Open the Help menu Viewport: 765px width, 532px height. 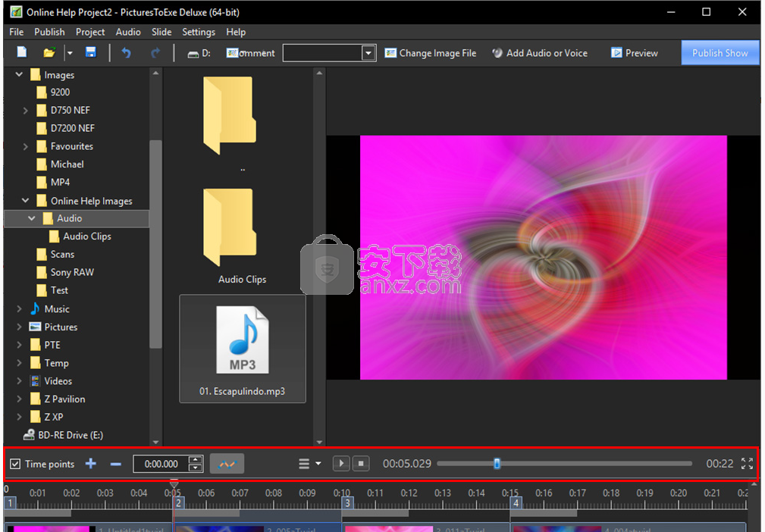point(236,32)
